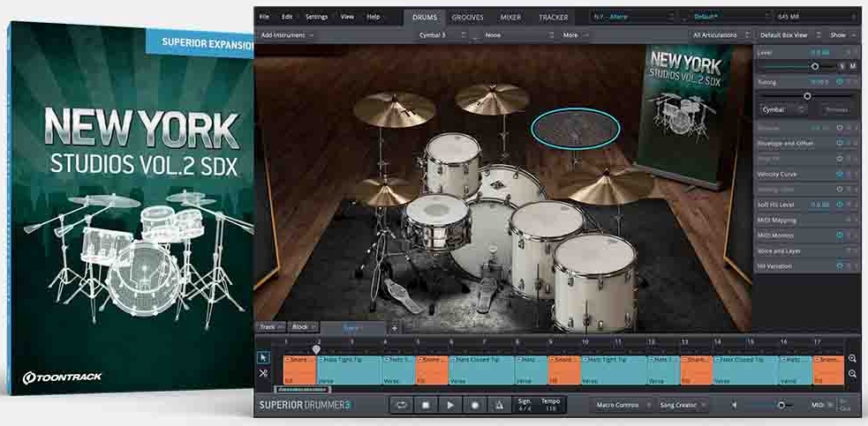Select the arrow pointer tool in the timeline
The image size is (868, 426).
coord(263,357)
